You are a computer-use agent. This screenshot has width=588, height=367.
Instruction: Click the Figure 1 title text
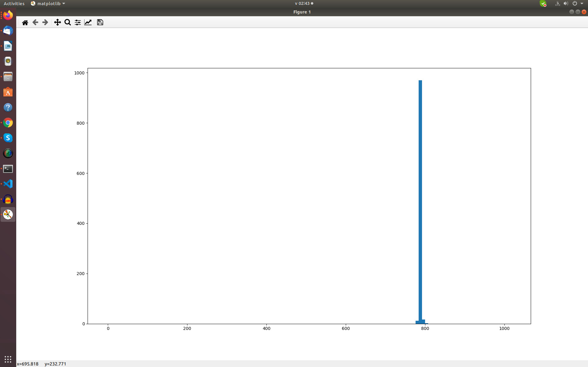(302, 12)
